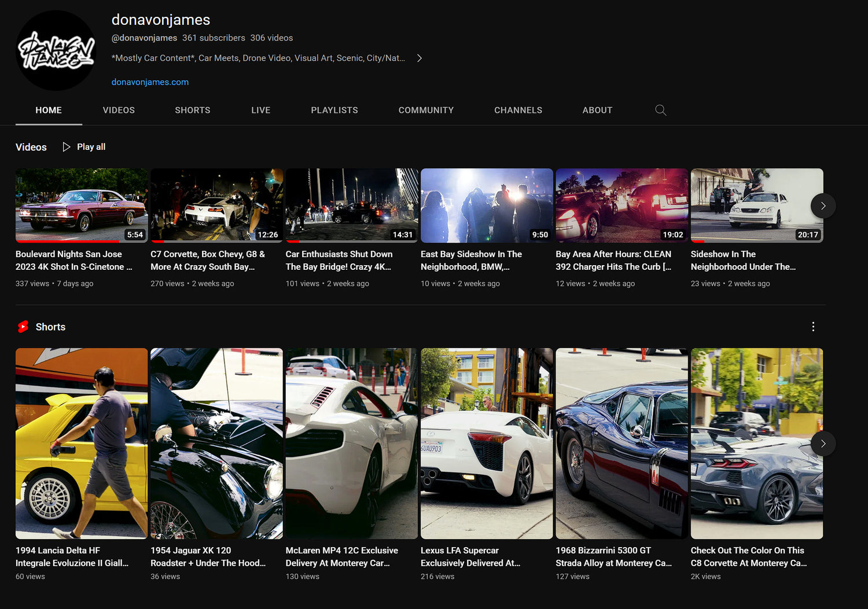Image resolution: width=868 pixels, height=609 pixels.
Task: Advance the Videos row with next arrow
Action: point(823,206)
